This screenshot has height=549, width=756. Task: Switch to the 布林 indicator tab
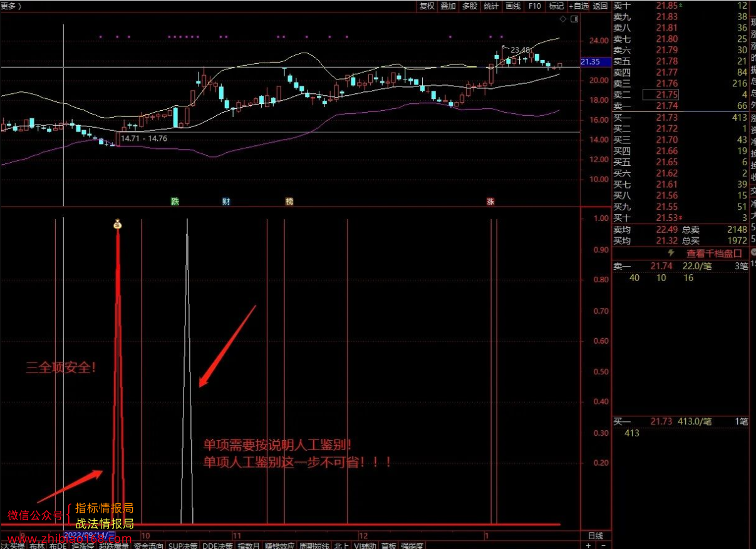[x=37, y=545]
